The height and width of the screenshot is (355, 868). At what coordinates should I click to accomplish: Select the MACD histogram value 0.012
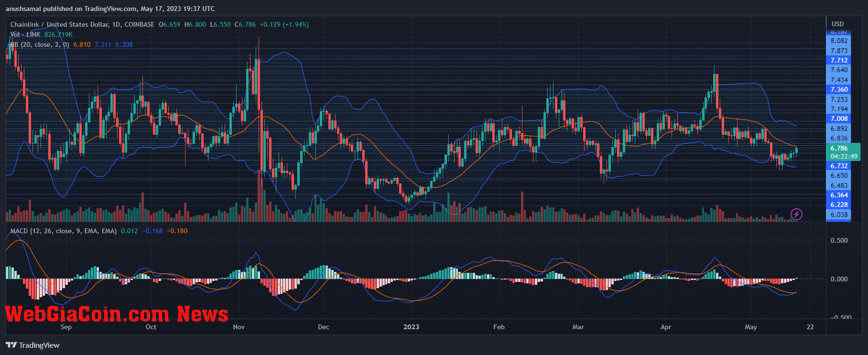(x=129, y=231)
